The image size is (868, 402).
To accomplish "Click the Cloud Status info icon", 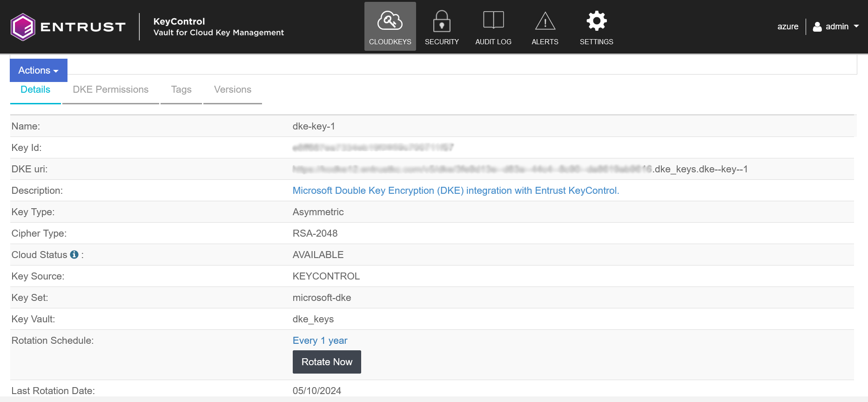I will (74, 254).
